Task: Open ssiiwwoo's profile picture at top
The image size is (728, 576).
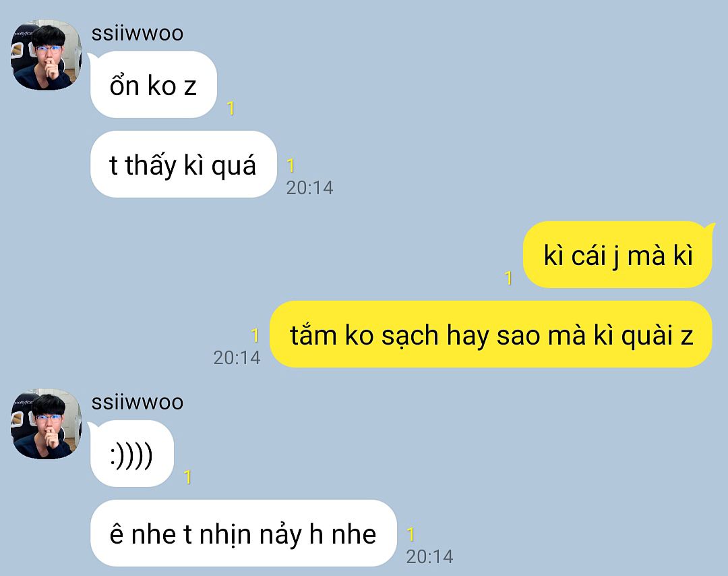Action: [46, 55]
